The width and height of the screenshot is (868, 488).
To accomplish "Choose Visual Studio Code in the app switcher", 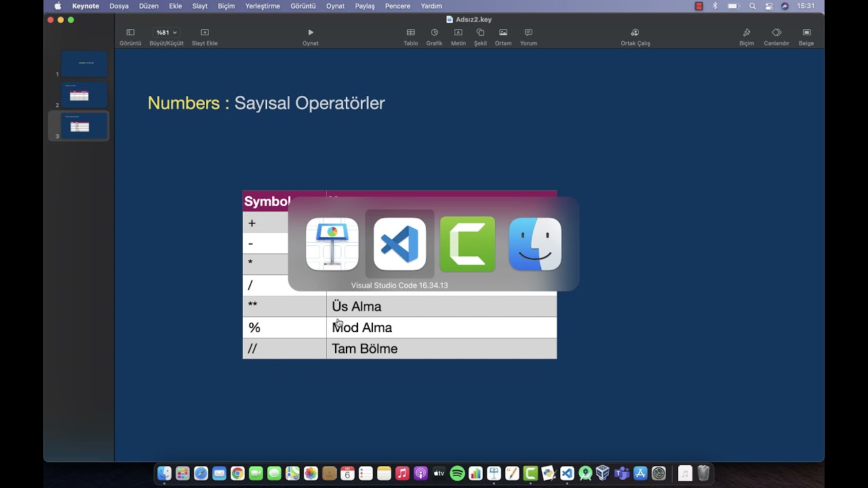I will pyautogui.click(x=400, y=244).
